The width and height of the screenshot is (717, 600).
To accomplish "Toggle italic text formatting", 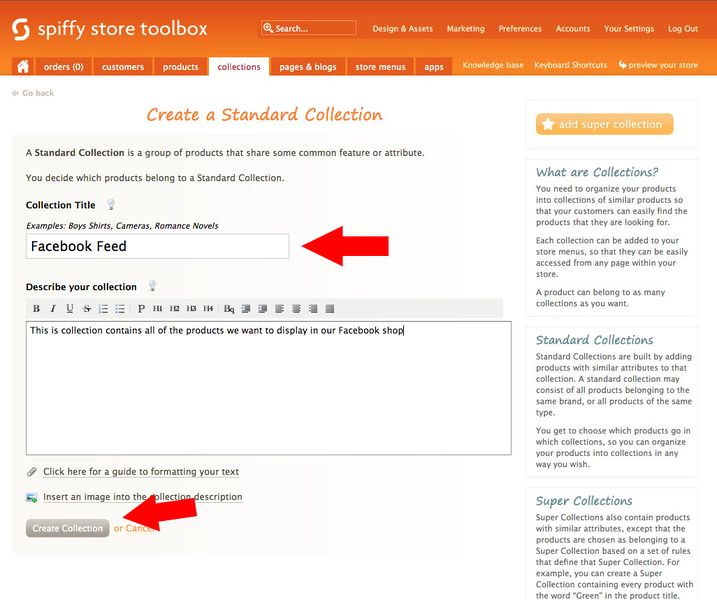I will (53, 308).
